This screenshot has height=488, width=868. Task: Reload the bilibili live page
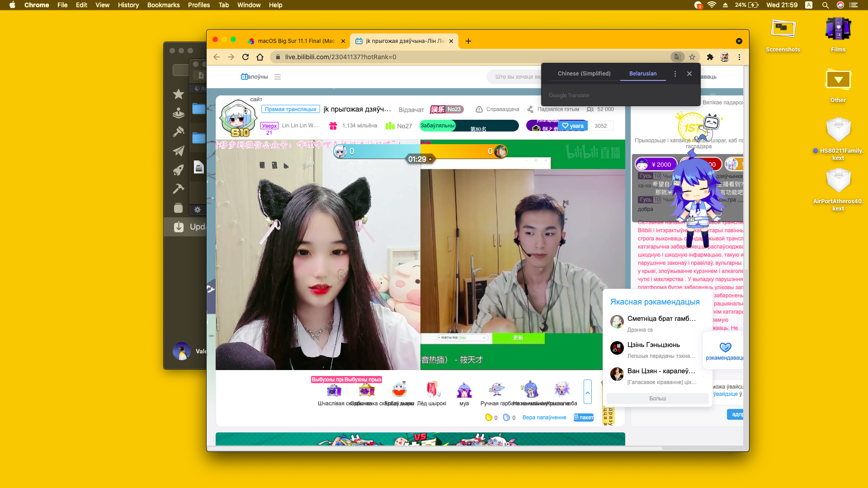click(245, 57)
